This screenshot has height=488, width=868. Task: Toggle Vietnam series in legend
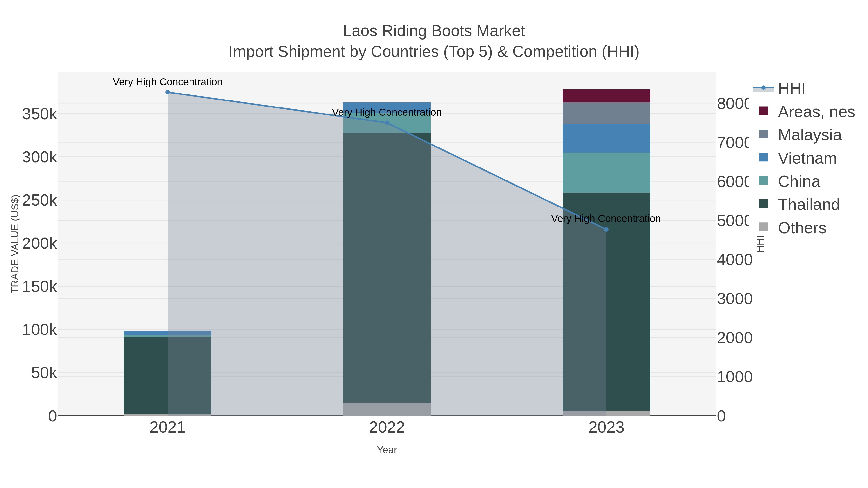798,158
